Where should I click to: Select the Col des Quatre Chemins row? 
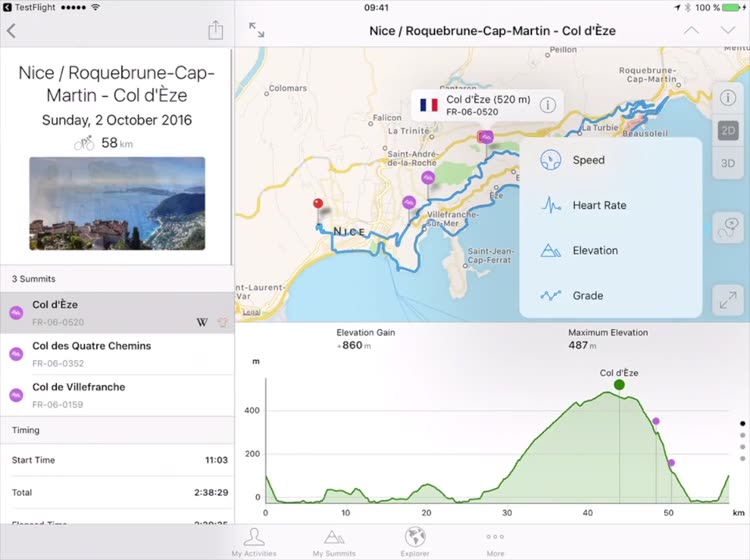[x=117, y=354]
